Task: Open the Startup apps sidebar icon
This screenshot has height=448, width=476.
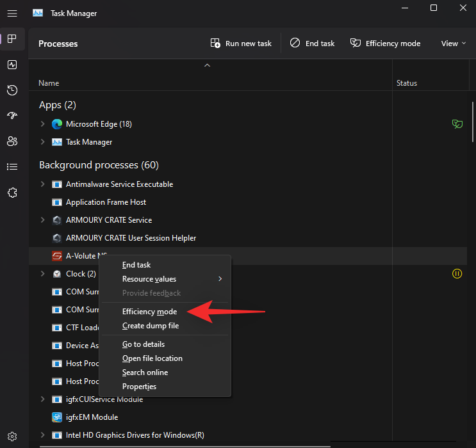Action: [x=12, y=116]
